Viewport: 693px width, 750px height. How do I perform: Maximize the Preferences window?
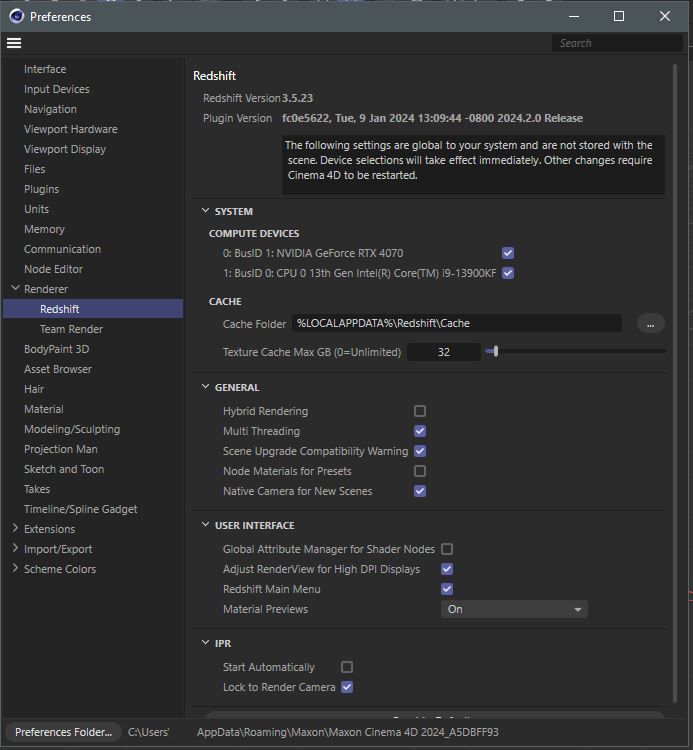click(619, 16)
